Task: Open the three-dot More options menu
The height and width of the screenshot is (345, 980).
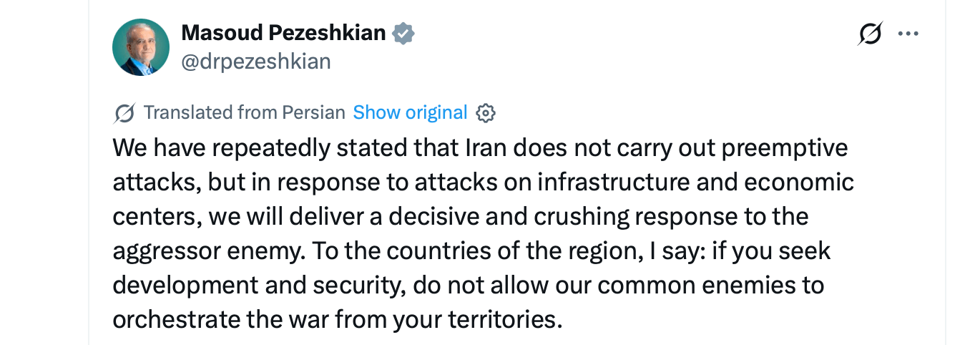Action: click(908, 34)
